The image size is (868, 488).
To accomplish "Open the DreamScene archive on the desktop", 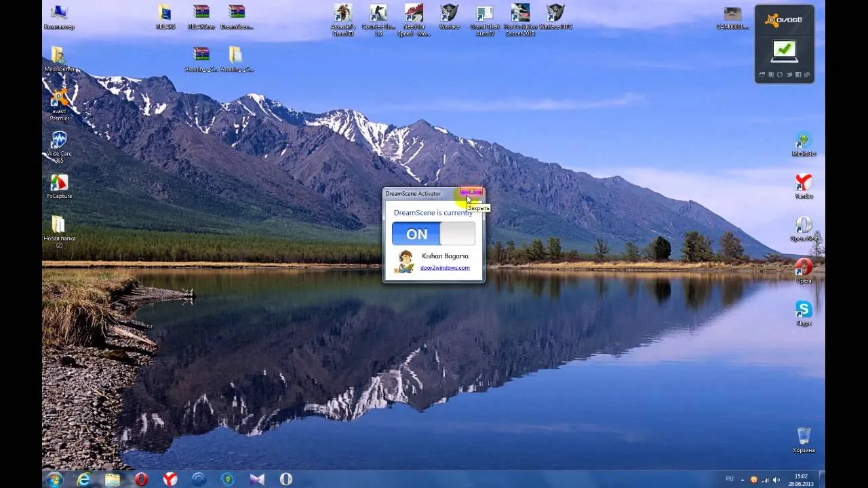I will [x=237, y=17].
